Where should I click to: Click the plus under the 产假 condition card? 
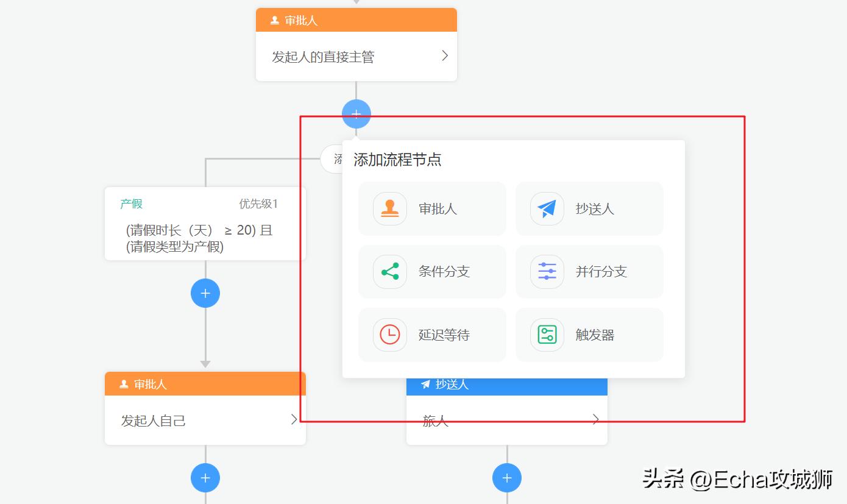(205, 293)
